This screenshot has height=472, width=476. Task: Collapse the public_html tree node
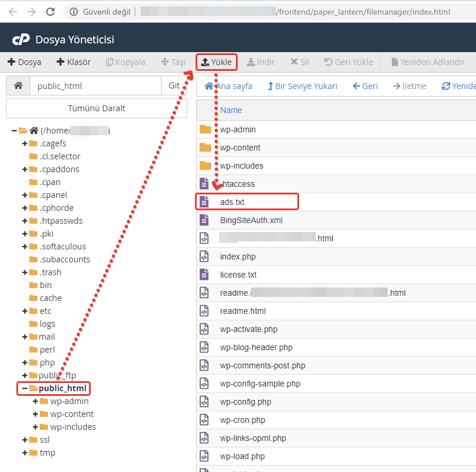coord(25,388)
